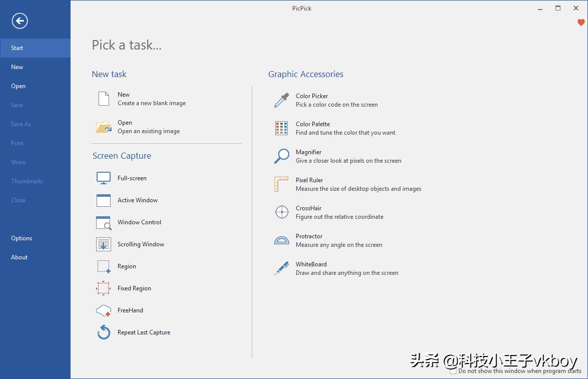Click the Pixel Ruler icon
The width and height of the screenshot is (588, 379).
click(x=281, y=184)
